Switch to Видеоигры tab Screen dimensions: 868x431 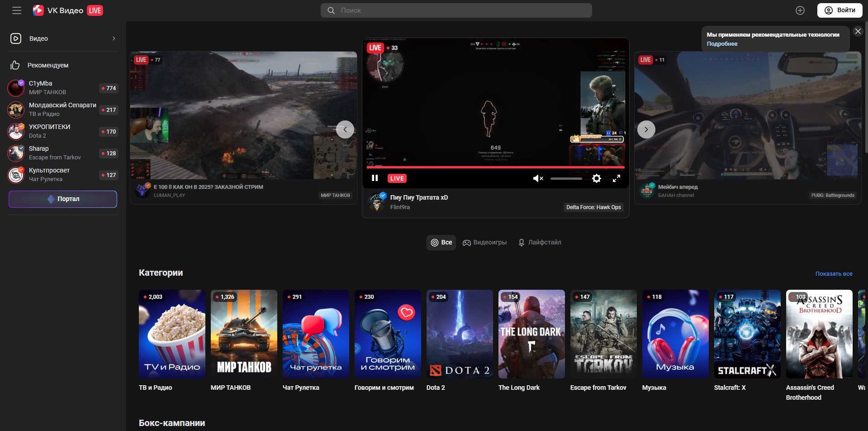click(484, 242)
